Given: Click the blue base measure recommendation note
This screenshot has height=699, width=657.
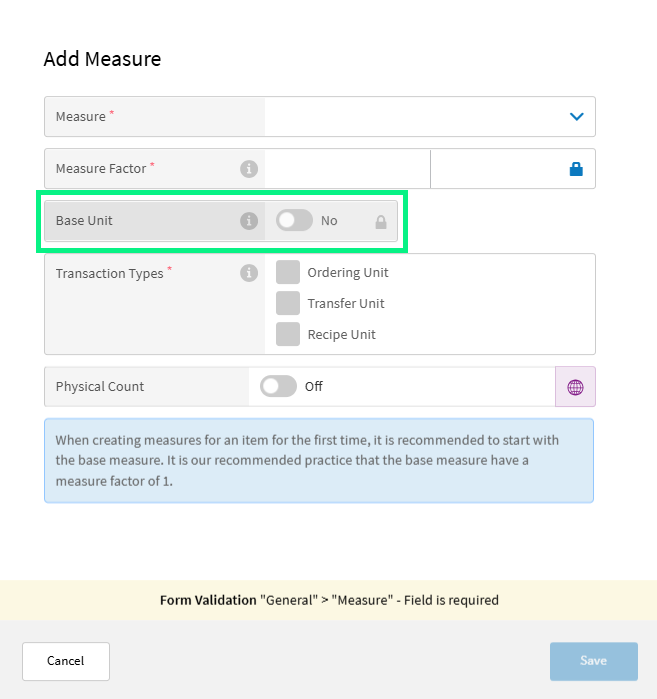Looking at the screenshot, I should point(319,460).
